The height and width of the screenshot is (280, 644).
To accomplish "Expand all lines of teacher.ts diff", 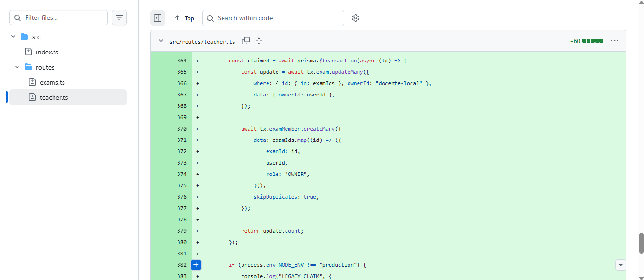I will coord(259,41).
